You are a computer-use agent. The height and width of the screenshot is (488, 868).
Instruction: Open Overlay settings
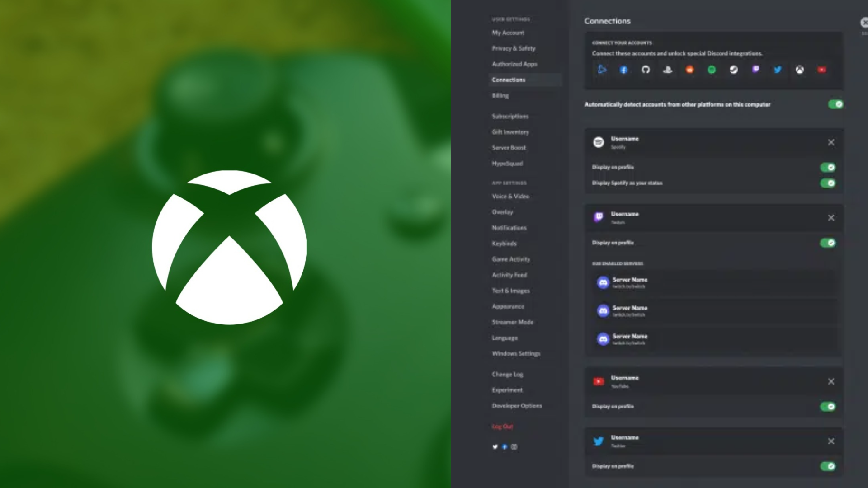(x=502, y=212)
